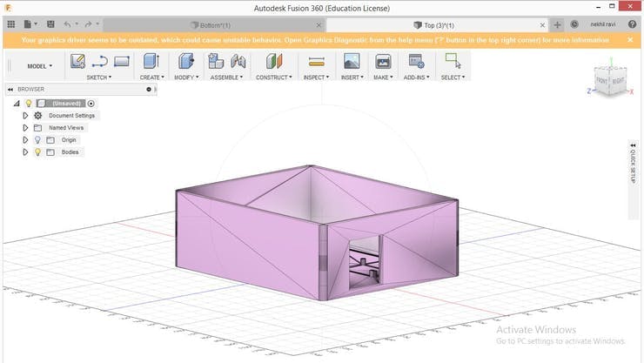This screenshot has width=644, height=363.
Task: Collapse the root Unsaved component node
Action: click(17, 104)
